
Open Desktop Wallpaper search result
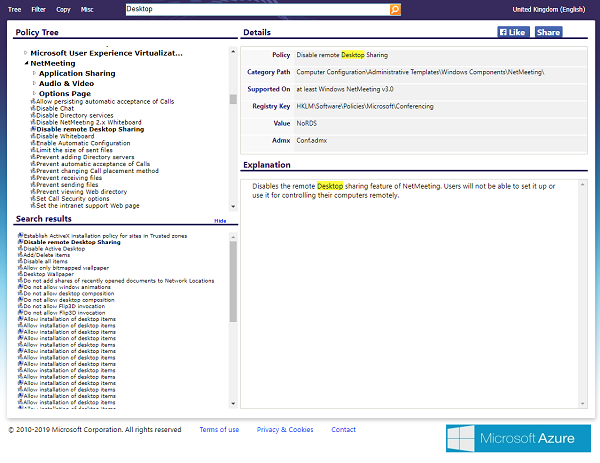pyautogui.click(x=49, y=274)
